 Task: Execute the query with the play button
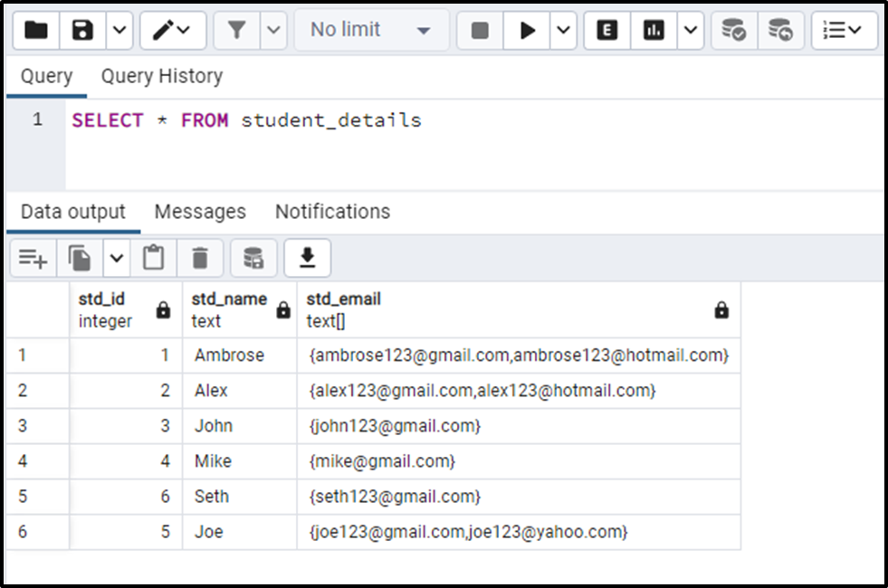tap(528, 30)
